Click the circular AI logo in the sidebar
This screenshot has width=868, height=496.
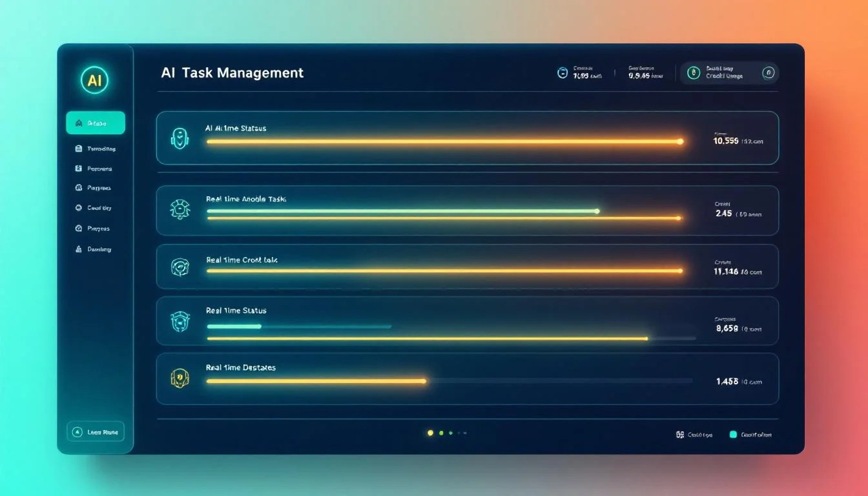tap(94, 80)
